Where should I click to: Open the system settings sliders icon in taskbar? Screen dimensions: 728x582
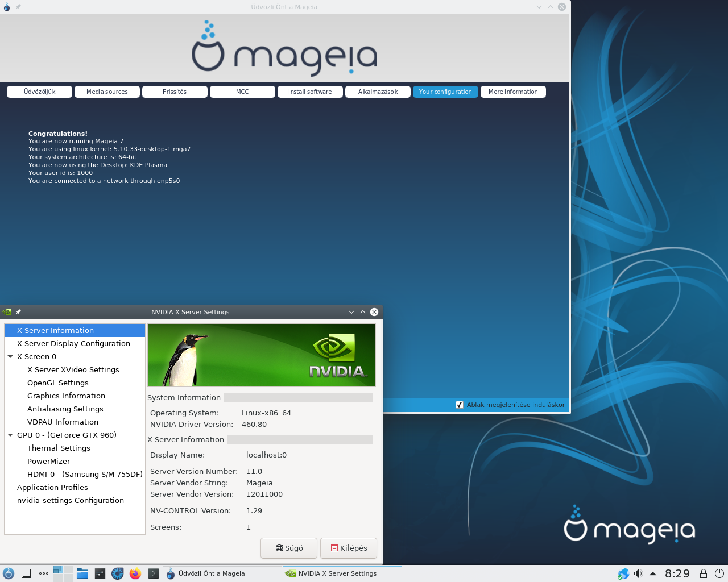pos(100,573)
